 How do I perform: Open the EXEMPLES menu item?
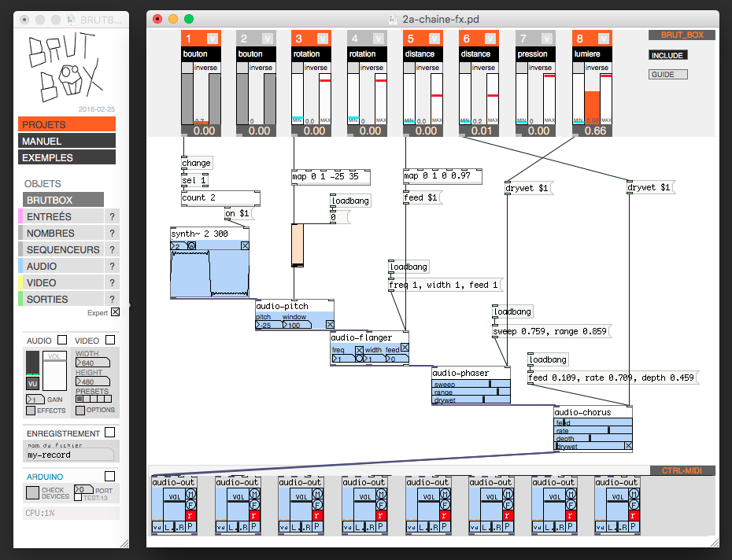pyautogui.click(x=67, y=157)
